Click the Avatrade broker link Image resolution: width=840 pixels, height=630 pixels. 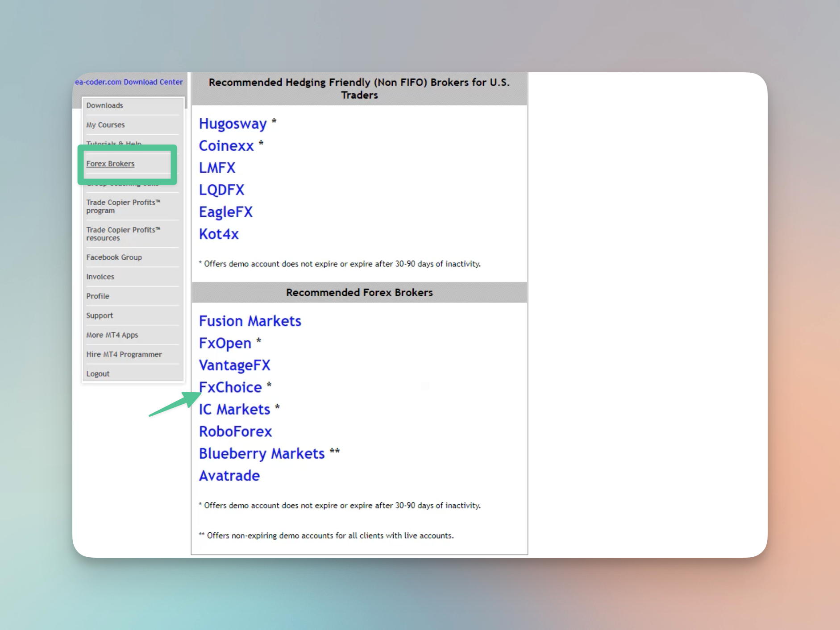229,476
